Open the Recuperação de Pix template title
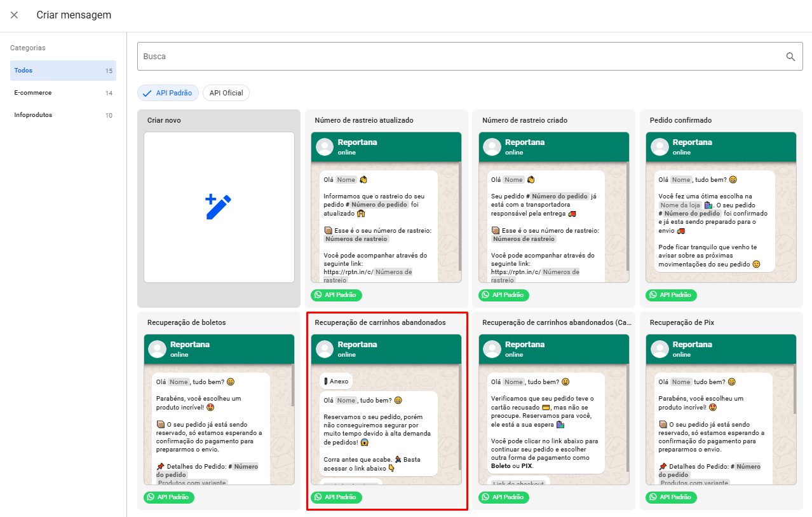This screenshot has width=812, height=517. 682,322
